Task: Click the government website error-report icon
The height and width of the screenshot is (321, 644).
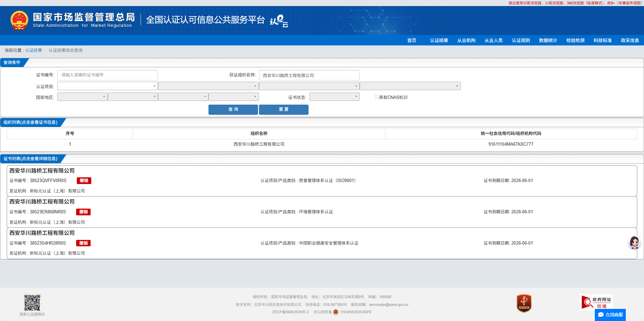Action: [x=596, y=302]
